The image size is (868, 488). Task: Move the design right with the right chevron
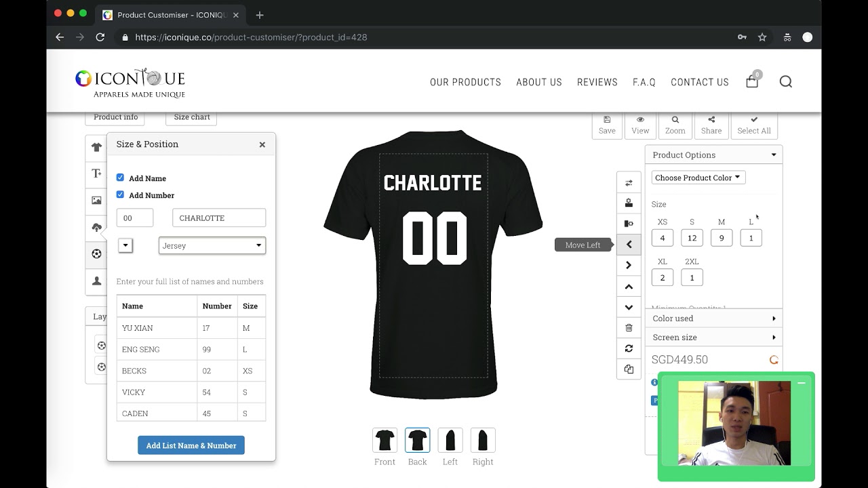tap(629, 265)
